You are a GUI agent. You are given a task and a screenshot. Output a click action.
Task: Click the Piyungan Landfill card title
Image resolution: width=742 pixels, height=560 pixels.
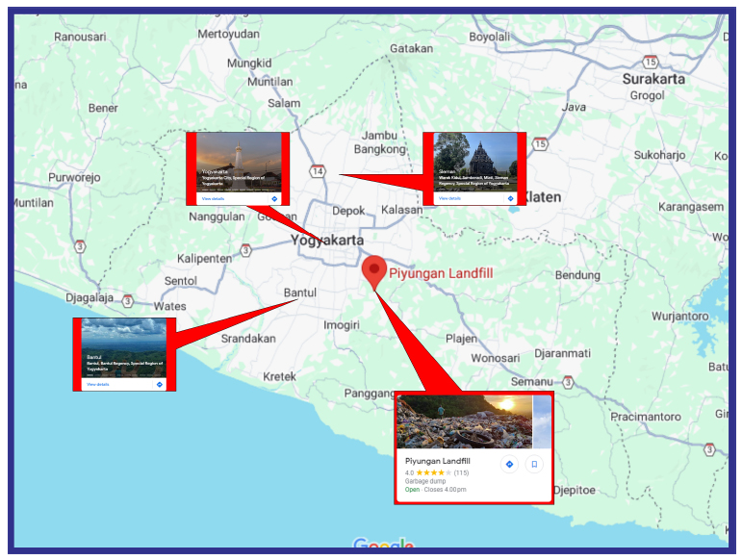tap(437, 461)
